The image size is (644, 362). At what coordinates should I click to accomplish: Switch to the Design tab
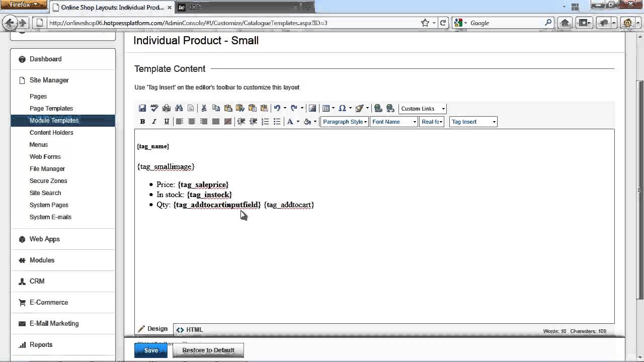153,329
